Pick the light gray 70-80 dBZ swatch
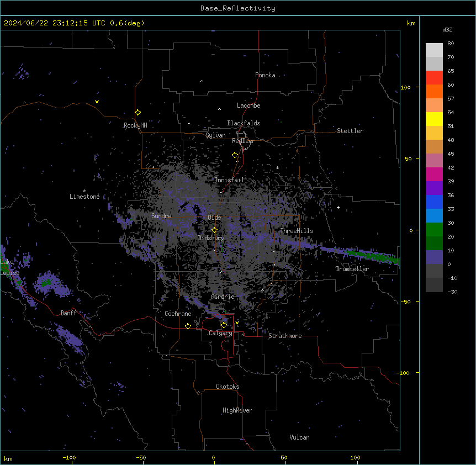This screenshot has width=476, height=465. 434,50
